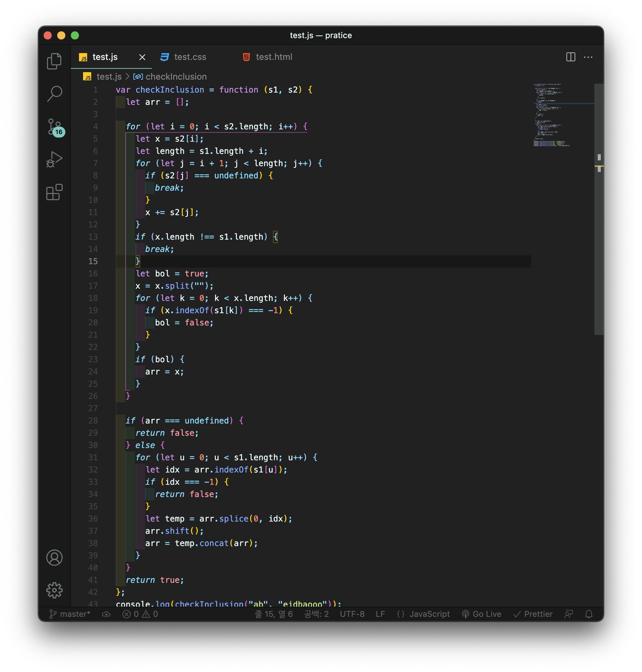Click test.js in the breadcrumb

tap(109, 76)
